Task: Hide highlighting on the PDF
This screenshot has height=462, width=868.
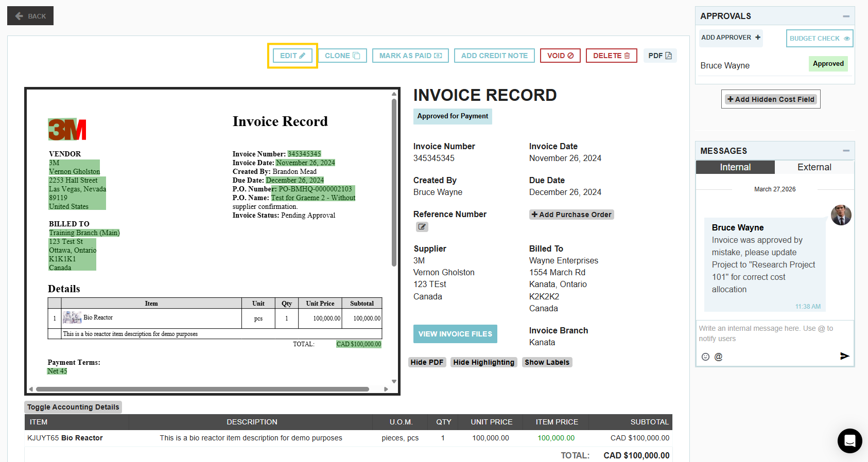Action: pos(483,362)
